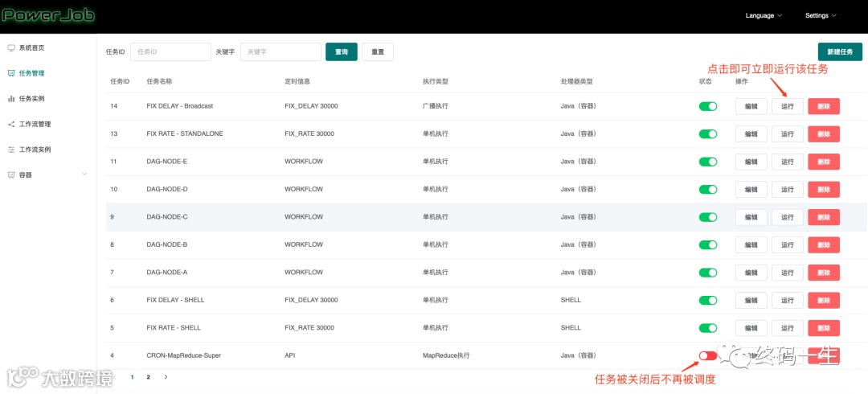
Task: Click the MapReduce执行 cell
Action: pos(446,355)
